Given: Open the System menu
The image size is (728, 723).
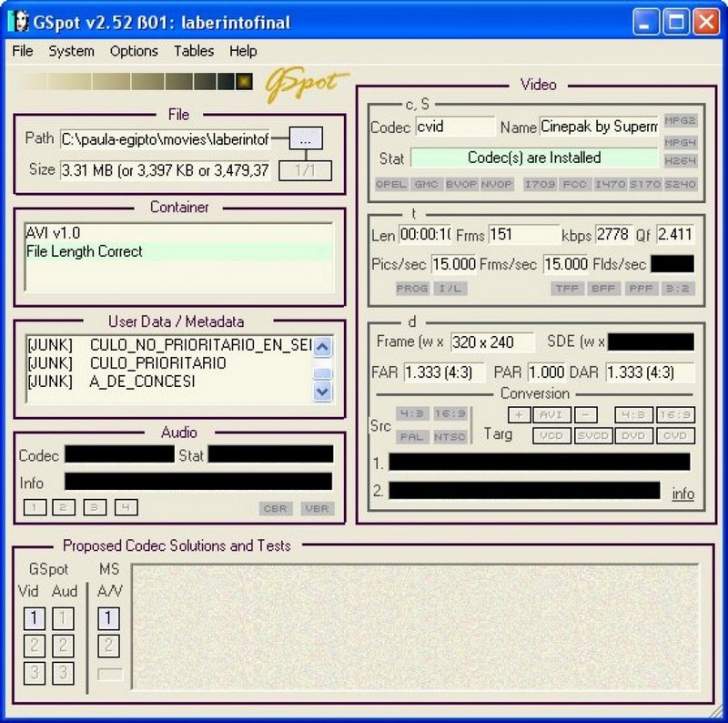Looking at the screenshot, I should point(72,51).
